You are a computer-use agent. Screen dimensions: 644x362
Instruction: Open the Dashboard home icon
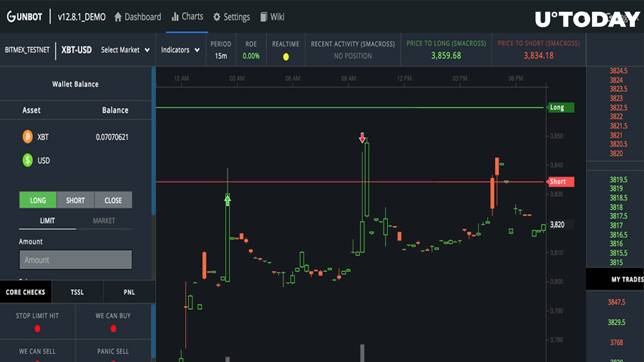tap(118, 17)
